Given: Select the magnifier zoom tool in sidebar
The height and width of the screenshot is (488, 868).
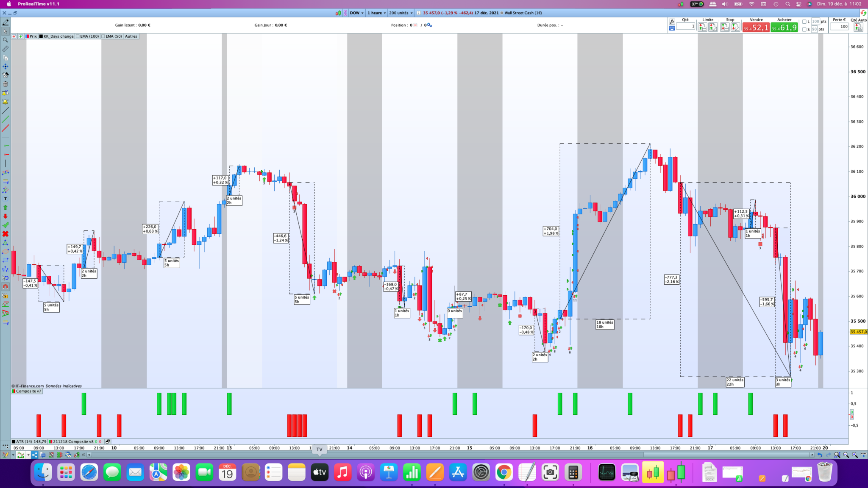Looking at the screenshot, I should pyautogui.click(x=6, y=40).
